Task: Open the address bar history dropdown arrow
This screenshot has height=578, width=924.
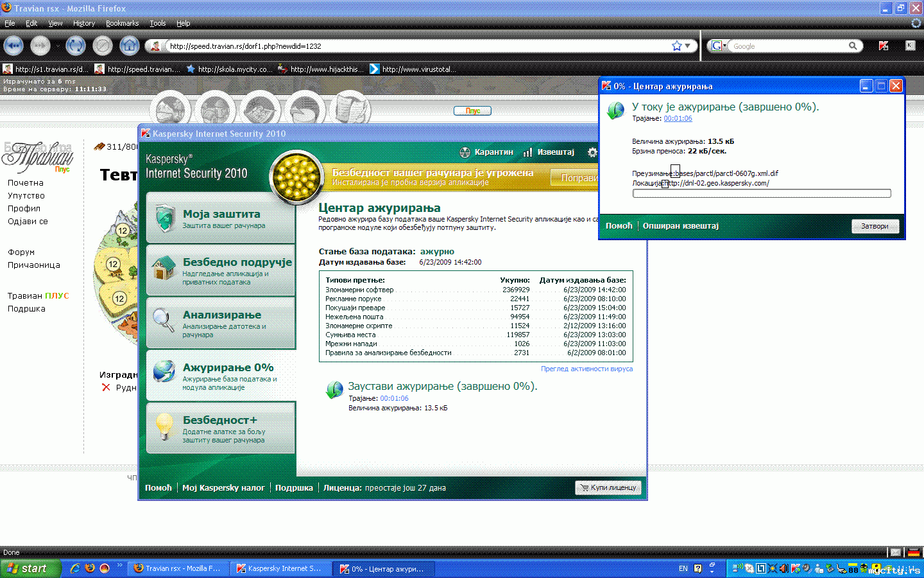Action: tap(688, 46)
